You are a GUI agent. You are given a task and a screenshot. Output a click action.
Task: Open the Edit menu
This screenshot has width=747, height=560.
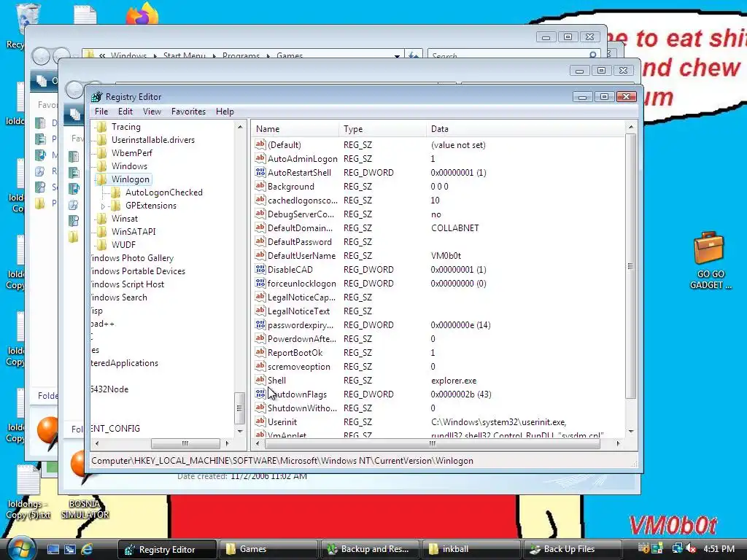pos(125,112)
